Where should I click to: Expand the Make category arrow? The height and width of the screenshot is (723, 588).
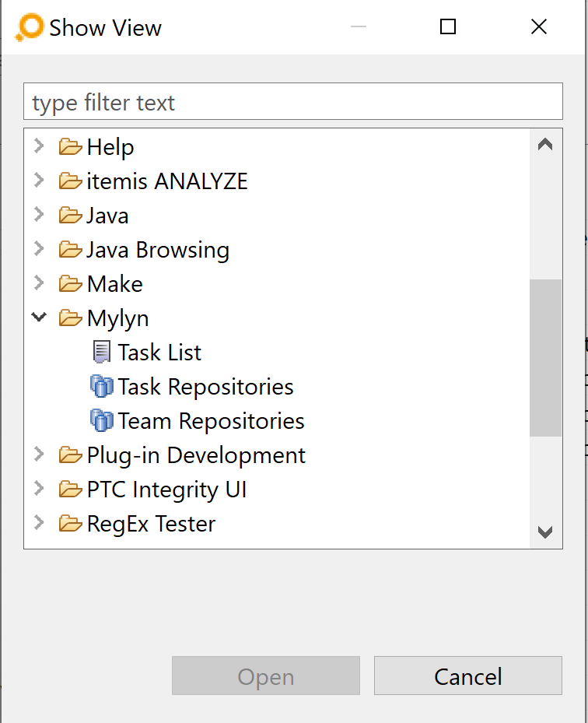click(x=39, y=283)
